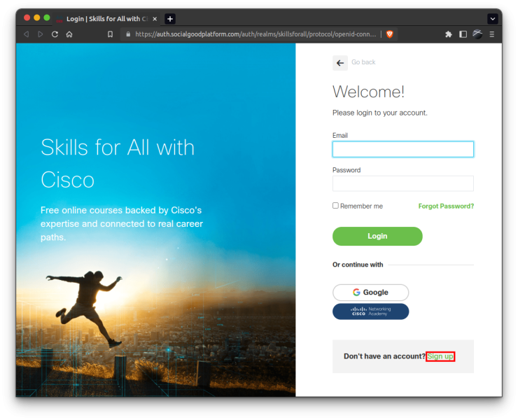Open the browser home page icon
Viewport: 518px width, 420px height.
69,34
